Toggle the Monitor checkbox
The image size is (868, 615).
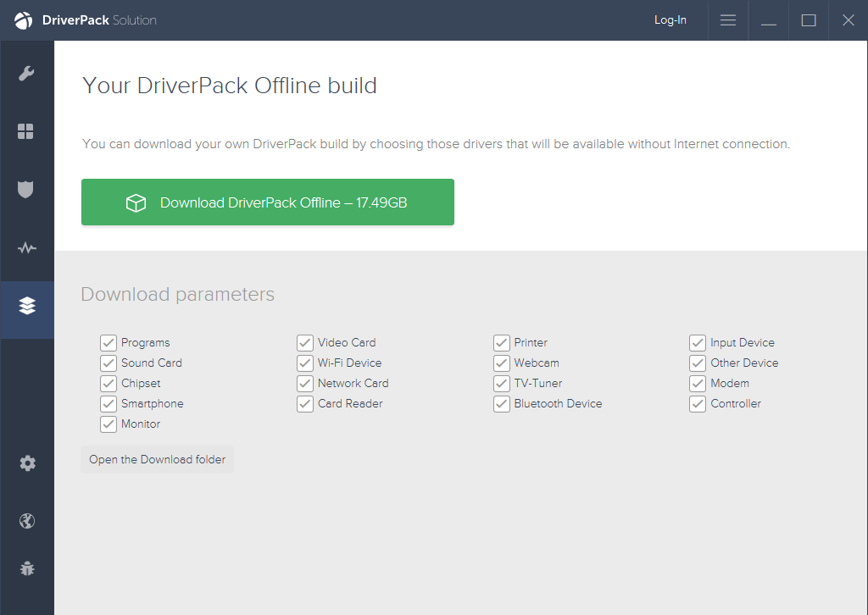(108, 424)
